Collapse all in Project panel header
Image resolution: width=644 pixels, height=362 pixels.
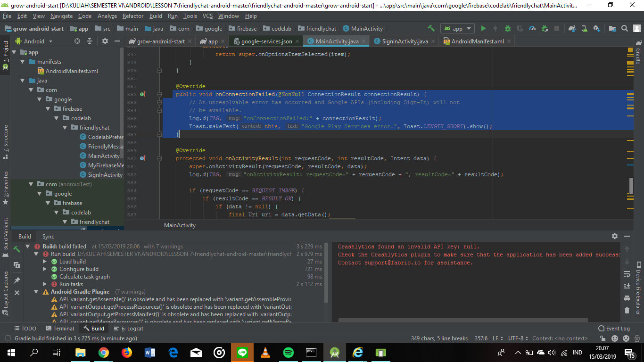tap(90, 41)
